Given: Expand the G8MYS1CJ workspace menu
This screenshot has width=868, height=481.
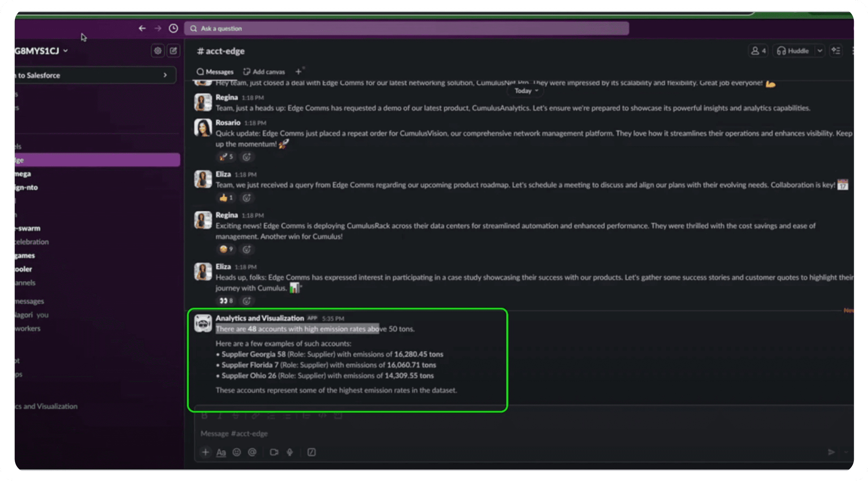Looking at the screenshot, I should [41, 51].
